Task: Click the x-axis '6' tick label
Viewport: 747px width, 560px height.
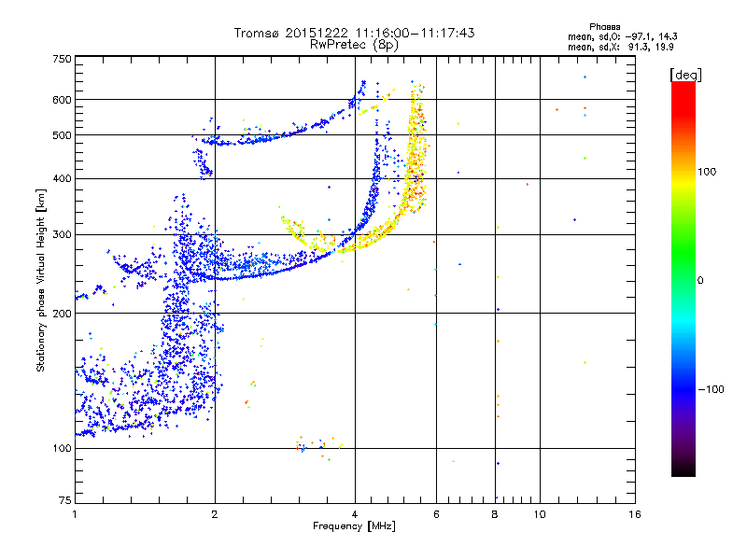Action: (x=436, y=514)
